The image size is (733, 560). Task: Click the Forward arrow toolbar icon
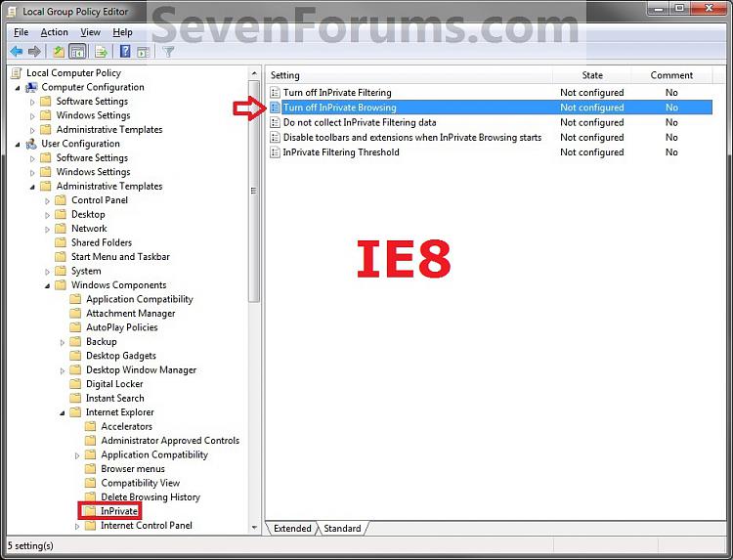point(34,52)
